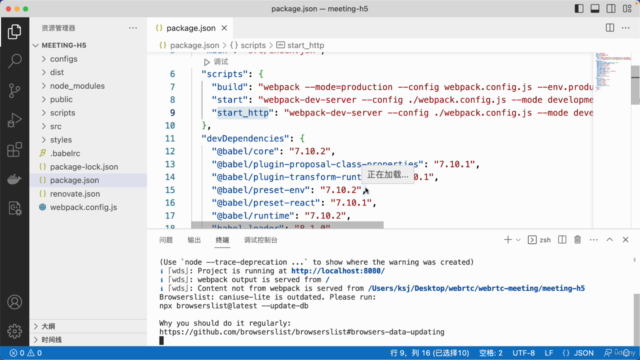This screenshot has height=360, width=640.
Task: Select the zsh terminal instance
Action: coord(539,240)
